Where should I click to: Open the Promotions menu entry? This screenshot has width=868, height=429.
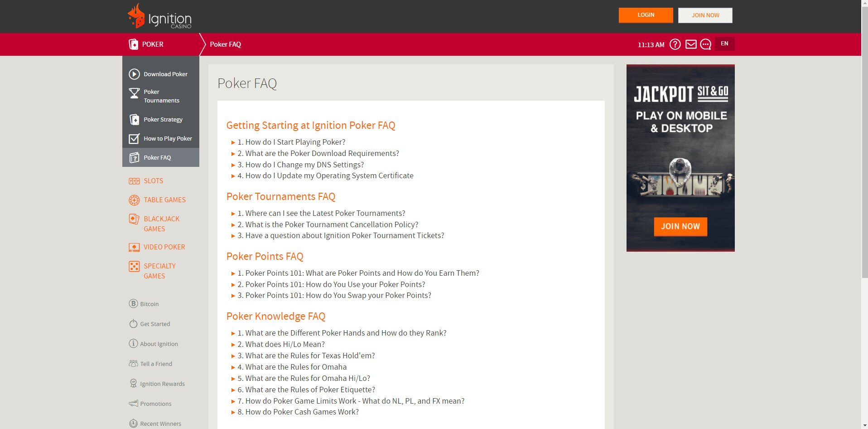(x=155, y=404)
